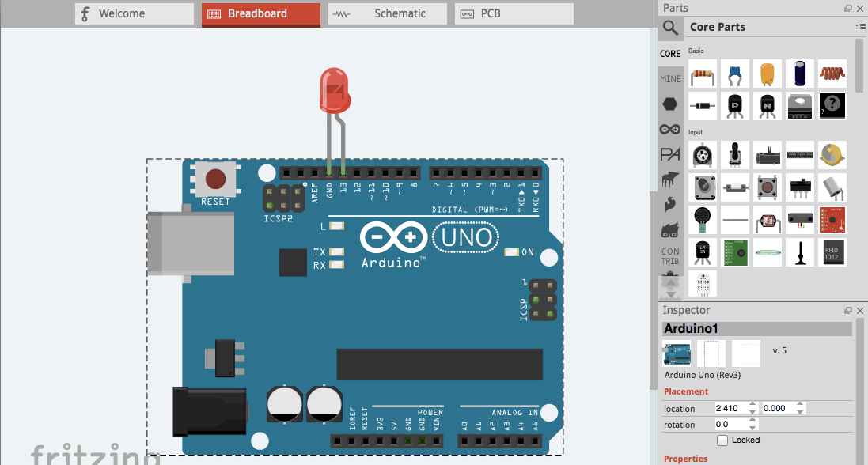Screen dimensions: 868x465
Task: Increase the rotation value
Action: (752, 422)
